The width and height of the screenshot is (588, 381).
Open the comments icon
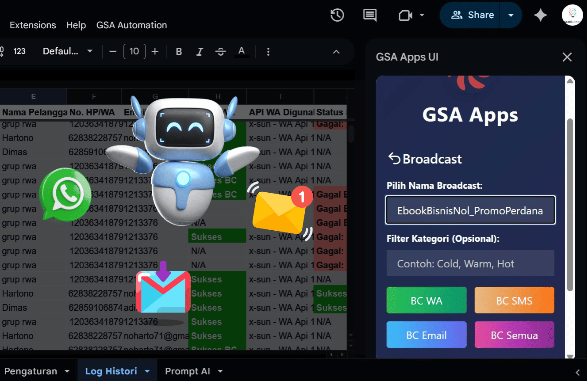(369, 15)
